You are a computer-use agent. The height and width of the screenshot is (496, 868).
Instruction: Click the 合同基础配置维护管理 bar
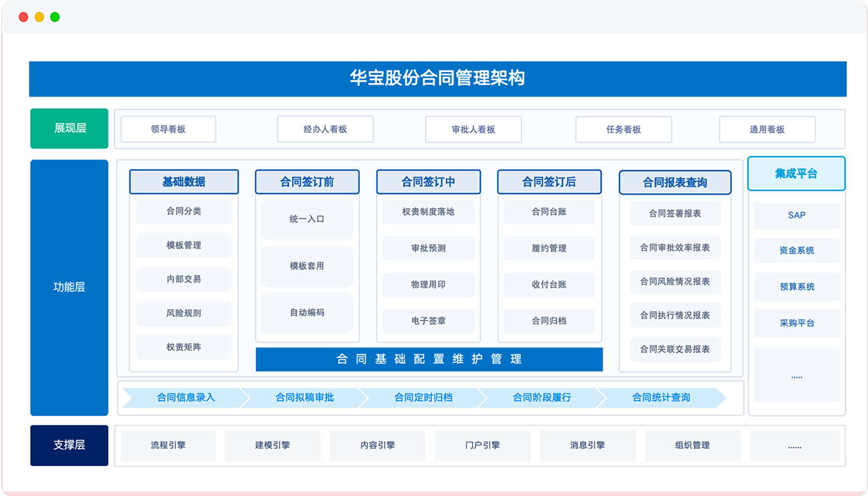click(x=429, y=359)
